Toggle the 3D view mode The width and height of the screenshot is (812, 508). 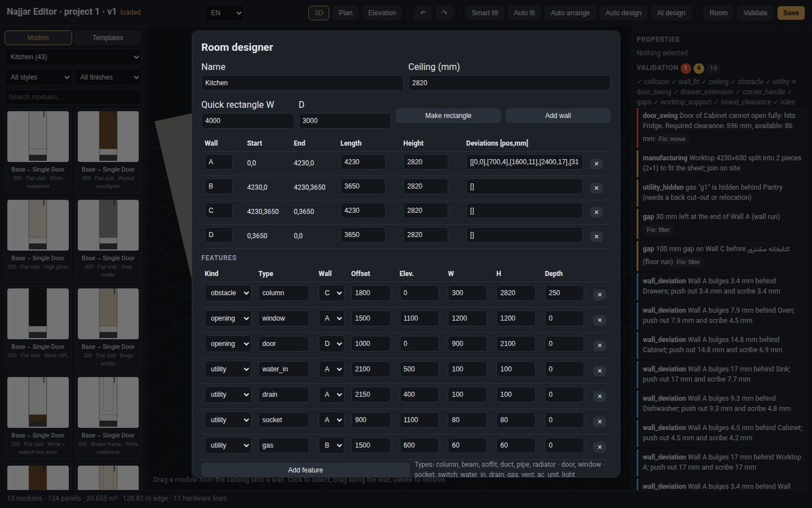[x=319, y=13]
